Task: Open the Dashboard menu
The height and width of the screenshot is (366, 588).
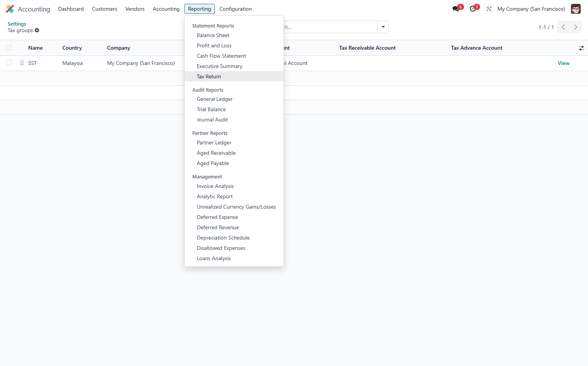Action: [x=71, y=9]
